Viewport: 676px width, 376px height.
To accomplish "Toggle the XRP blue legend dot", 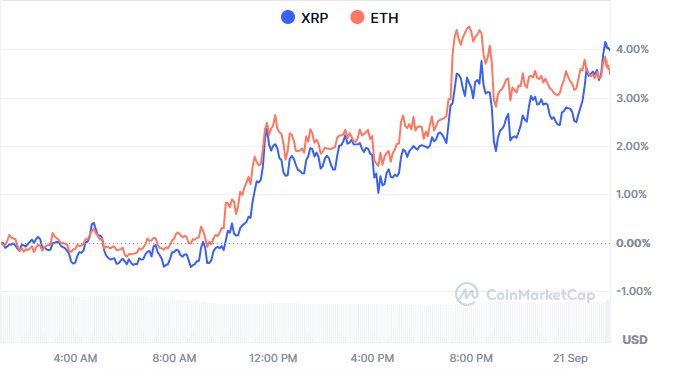I will [x=288, y=17].
